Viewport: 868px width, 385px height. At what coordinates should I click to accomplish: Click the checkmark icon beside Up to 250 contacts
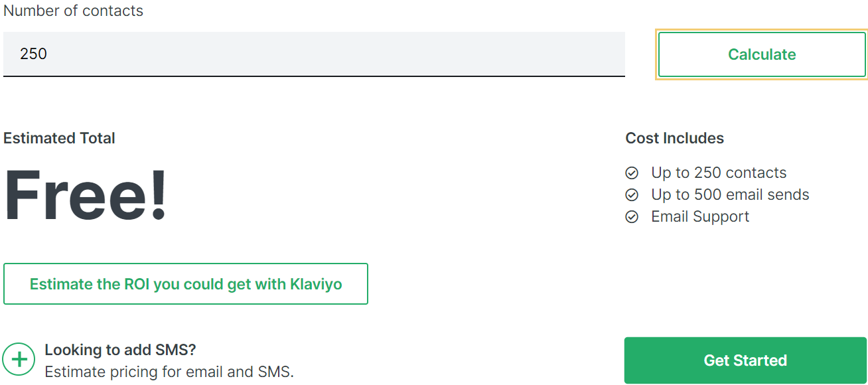(x=632, y=173)
